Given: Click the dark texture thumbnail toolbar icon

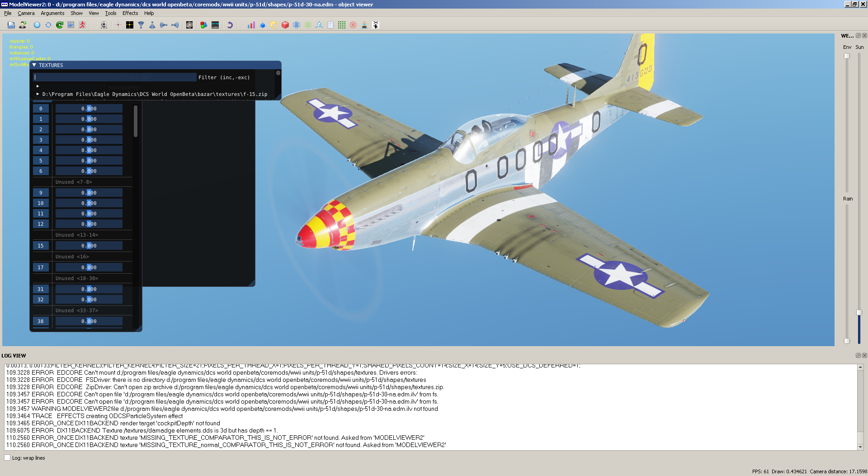Looking at the screenshot, I should click(189, 25).
